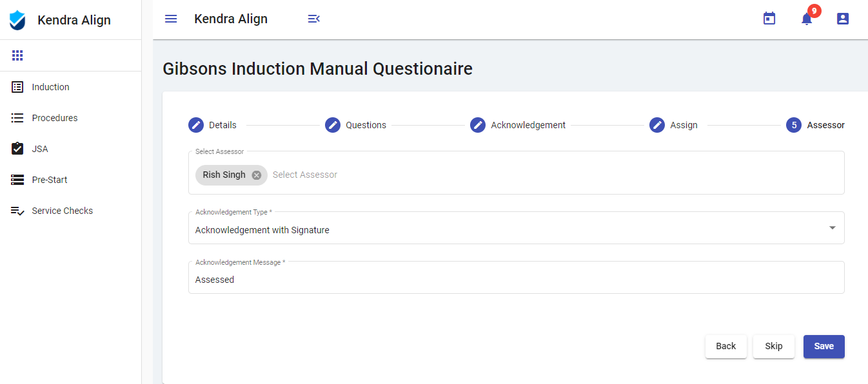Click the Kendra Align sidebar brand text

pyautogui.click(x=74, y=20)
